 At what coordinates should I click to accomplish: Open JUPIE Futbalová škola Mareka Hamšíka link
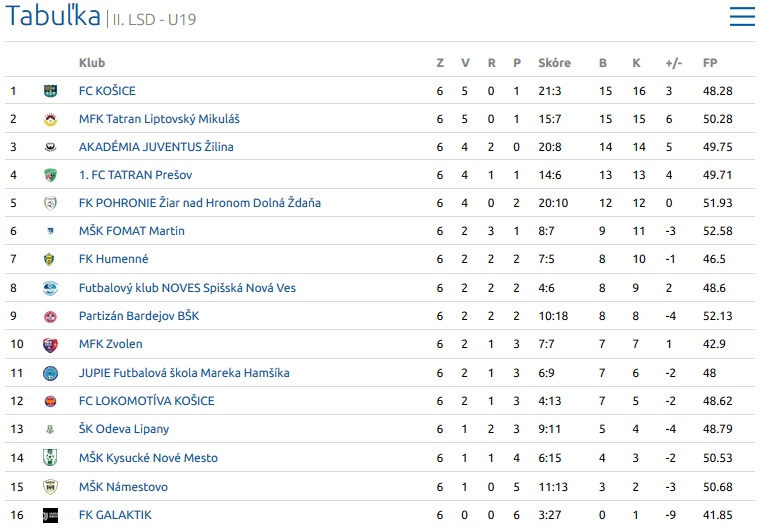pyautogui.click(x=184, y=373)
